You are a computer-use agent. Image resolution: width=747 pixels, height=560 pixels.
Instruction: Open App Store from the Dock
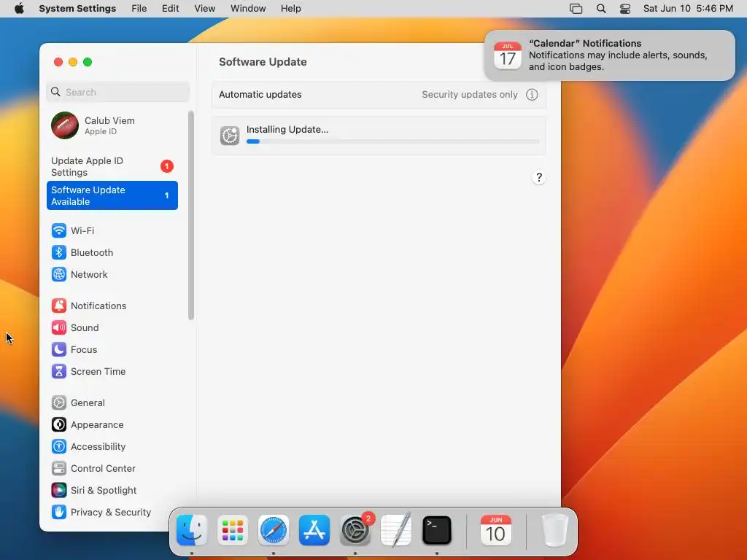pyautogui.click(x=314, y=530)
